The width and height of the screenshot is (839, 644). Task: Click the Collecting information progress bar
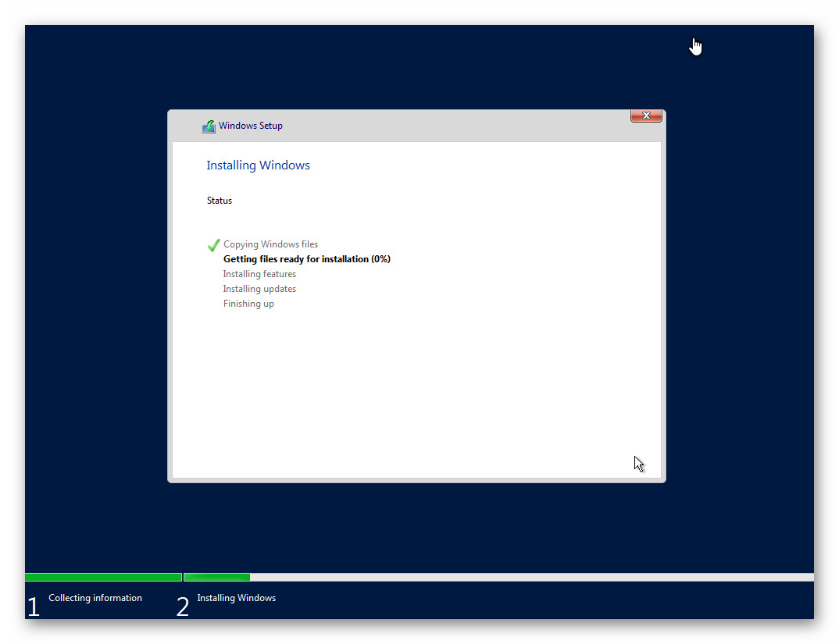[x=103, y=577]
